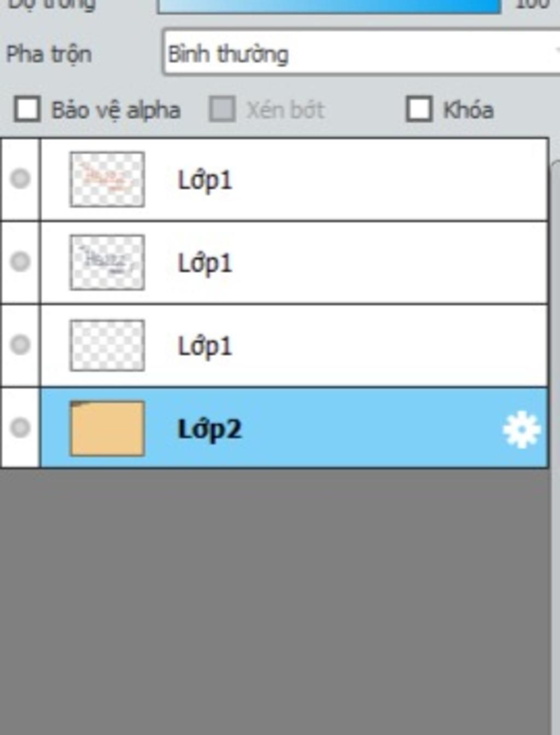The height and width of the screenshot is (735, 560).
Task: Click the red sketch layer thumbnail
Action: 107,180
